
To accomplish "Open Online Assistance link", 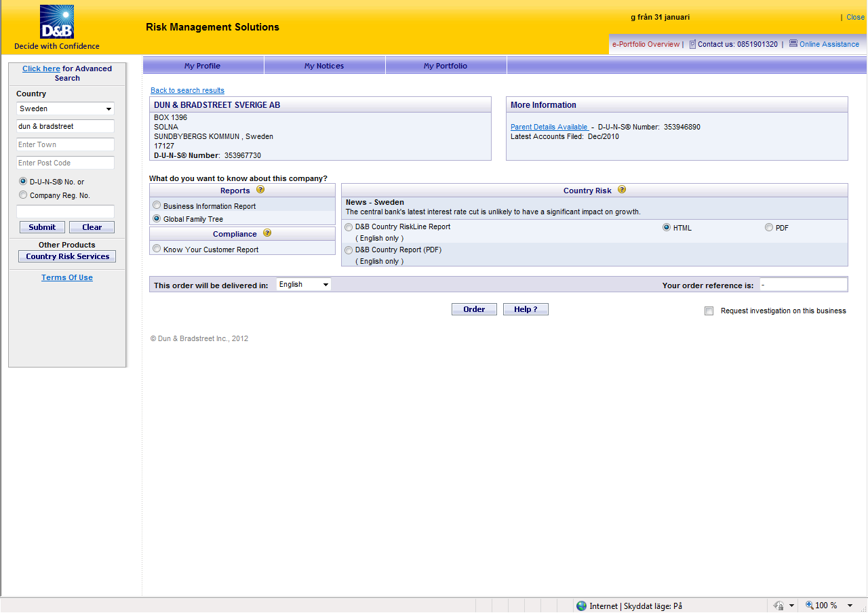I will pos(829,44).
